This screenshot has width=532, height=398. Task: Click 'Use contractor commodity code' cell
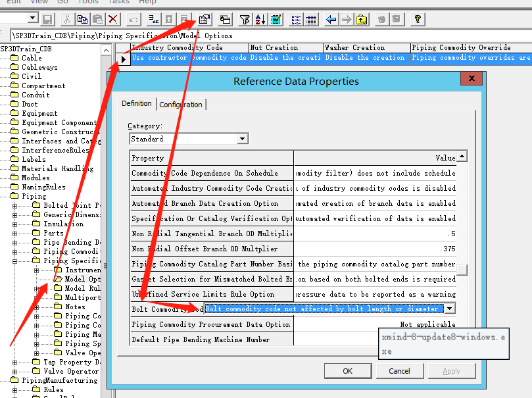click(189, 58)
